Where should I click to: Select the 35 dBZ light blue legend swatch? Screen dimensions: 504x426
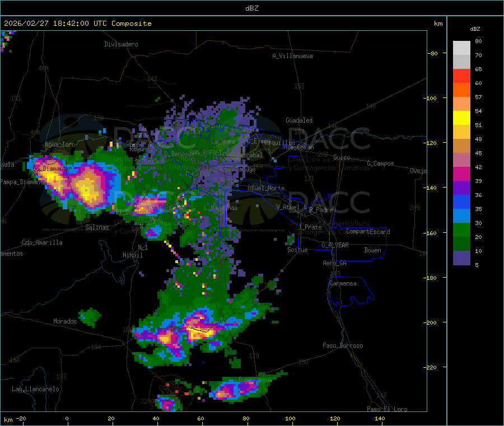pos(461,216)
